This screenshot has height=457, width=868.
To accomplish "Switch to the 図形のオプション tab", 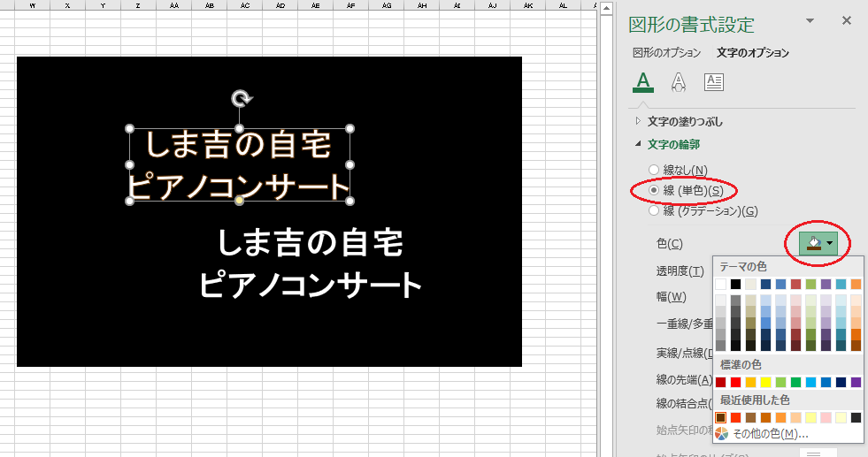I will pyautogui.click(x=666, y=52).
